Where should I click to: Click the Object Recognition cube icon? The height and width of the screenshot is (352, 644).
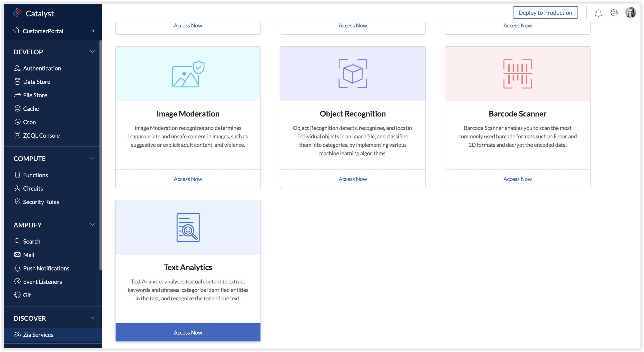coord(352,74)
